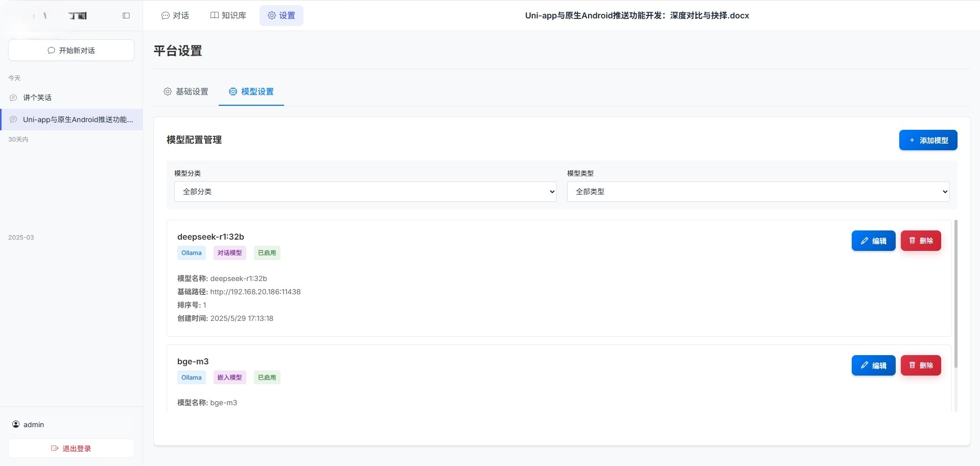Viewport: 980px width, 466px height.
Task: Select the 模型设置 tab
Action: pos(251,91)
